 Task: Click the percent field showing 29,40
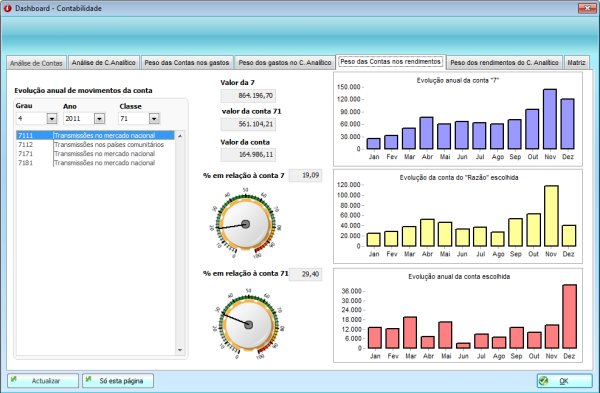[305, 274]
